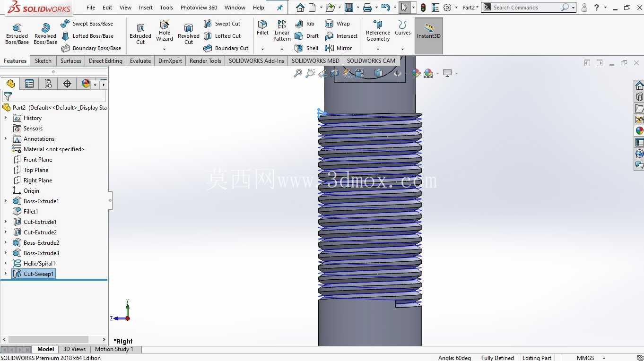Click the Wrap feature tool
The image size is (644, 361).
point(337,24)
